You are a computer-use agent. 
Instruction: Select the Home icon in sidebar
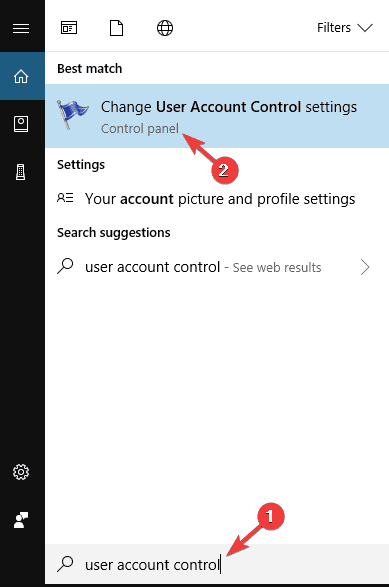pyautogui.click(x=21, y=76)
